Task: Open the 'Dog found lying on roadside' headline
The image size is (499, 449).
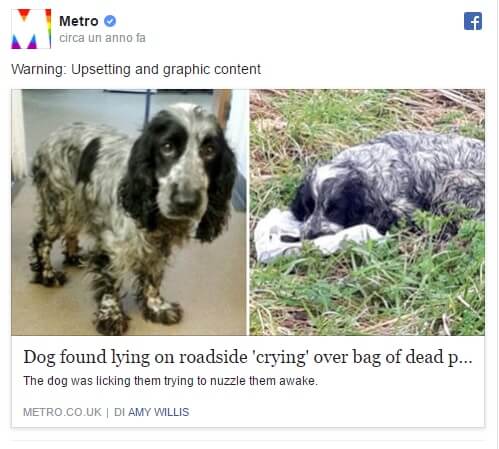Action: pyautogui.click(x=248, y=357)
